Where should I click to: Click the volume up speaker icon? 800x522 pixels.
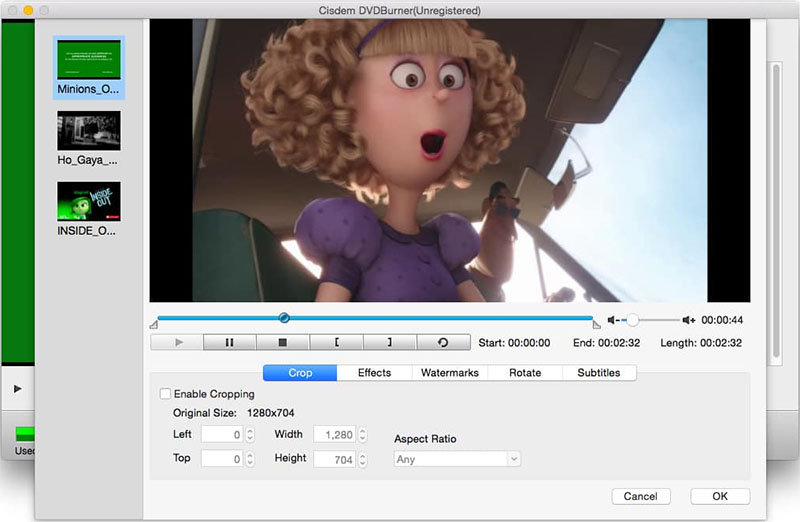pyautogui.click(x=689, y=320)
